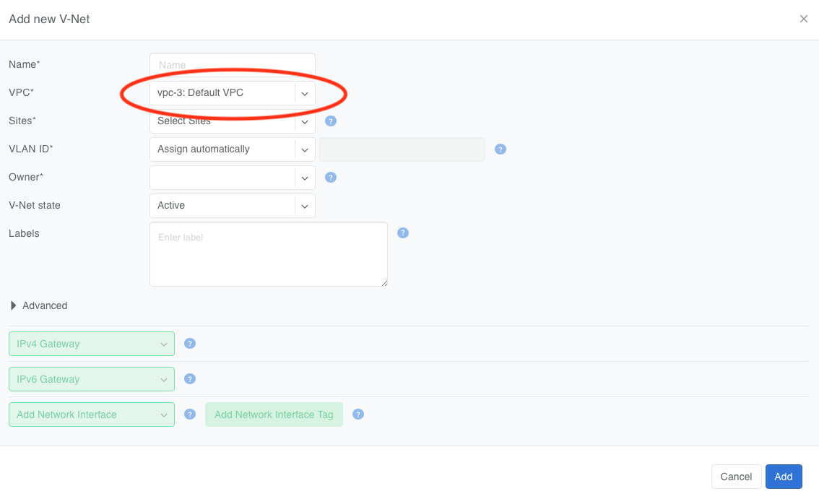The width and height of the screenshot is (819, 504).
Task: Close the Add new V-Net dialog
Action: [804, 19]
